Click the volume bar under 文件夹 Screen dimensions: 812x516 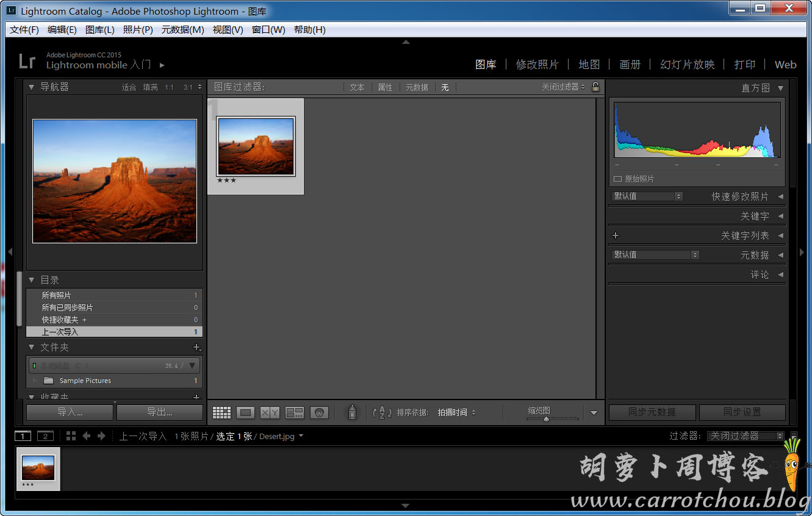click(114, 365)
